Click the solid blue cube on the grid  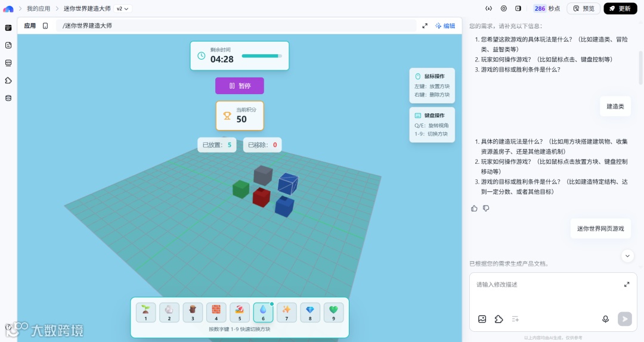284,206
